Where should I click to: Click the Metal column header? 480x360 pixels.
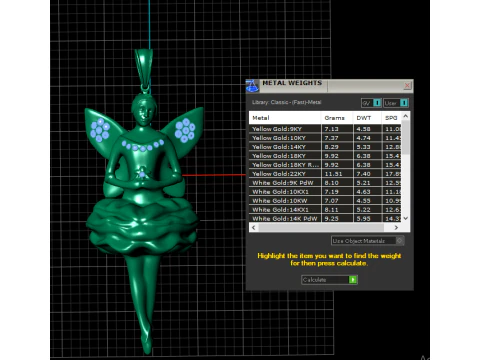(x=285, y=118)
